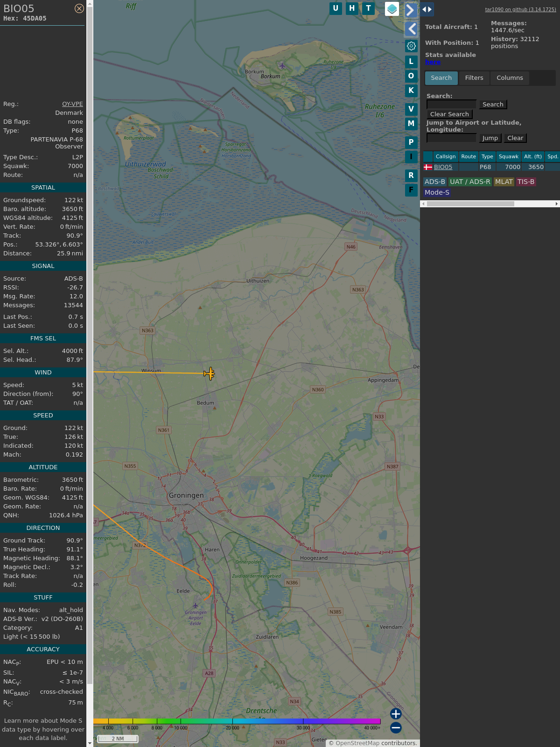This screenshot has height=747, width=560.
Task: Click the Denmark flag in the BIO05 row
Action: [x=428, y=167]
